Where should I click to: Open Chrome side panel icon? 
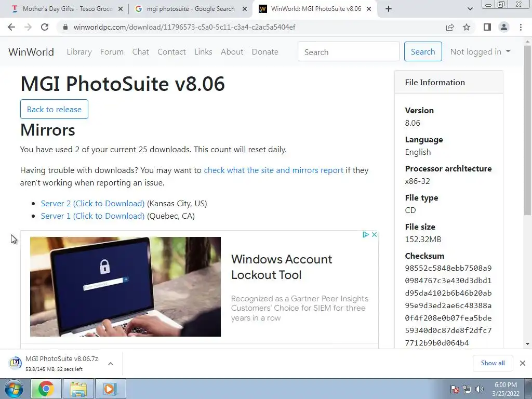click(487, 27)
